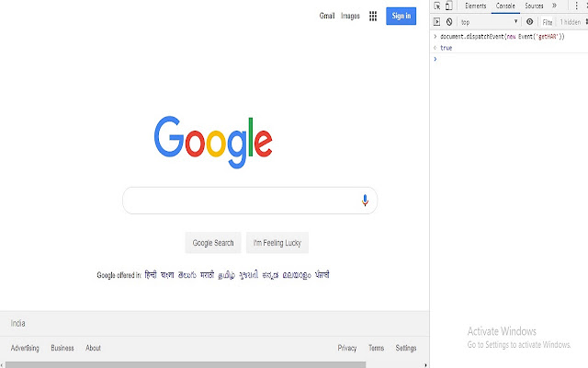Screen dimensions: 588x368
Task: Open the Terms footer link
Action: click(376, 348)
